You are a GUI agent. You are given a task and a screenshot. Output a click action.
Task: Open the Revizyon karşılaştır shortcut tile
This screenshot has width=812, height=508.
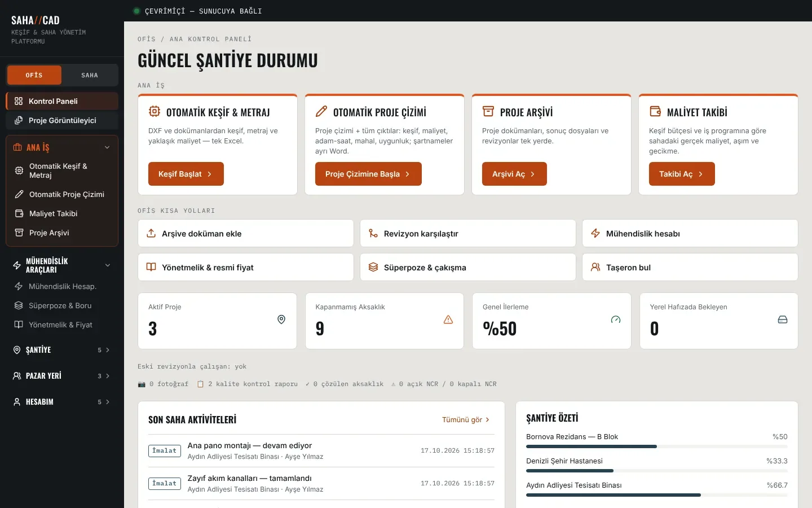click(x=468, y=233)
